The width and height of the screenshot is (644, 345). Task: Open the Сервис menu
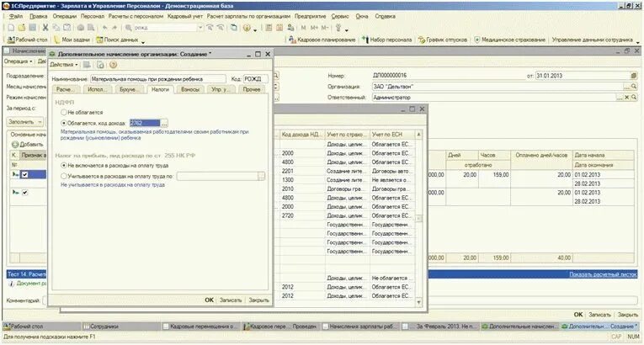tap(339, 17)
